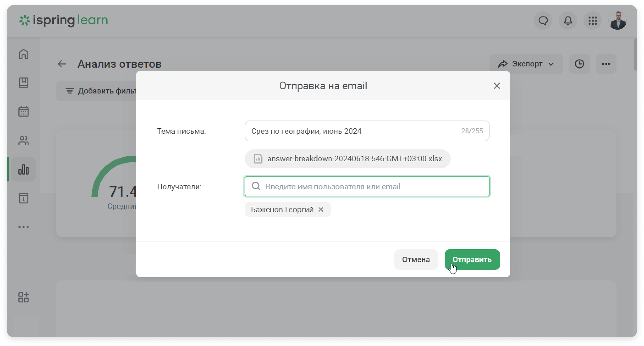This screenshot has height=346, width=644.
Task: Open the courses bookmark icon in sidebar
Action: pos(24,83)
